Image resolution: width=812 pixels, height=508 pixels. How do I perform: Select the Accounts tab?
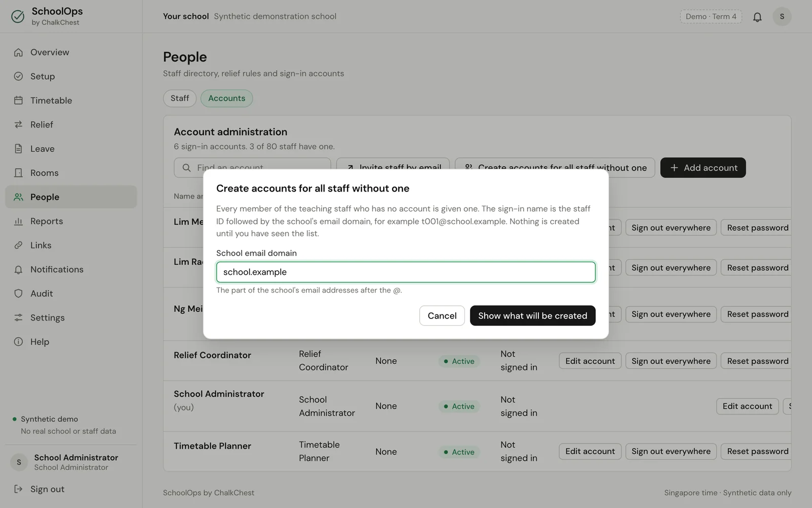coord(227,98)
